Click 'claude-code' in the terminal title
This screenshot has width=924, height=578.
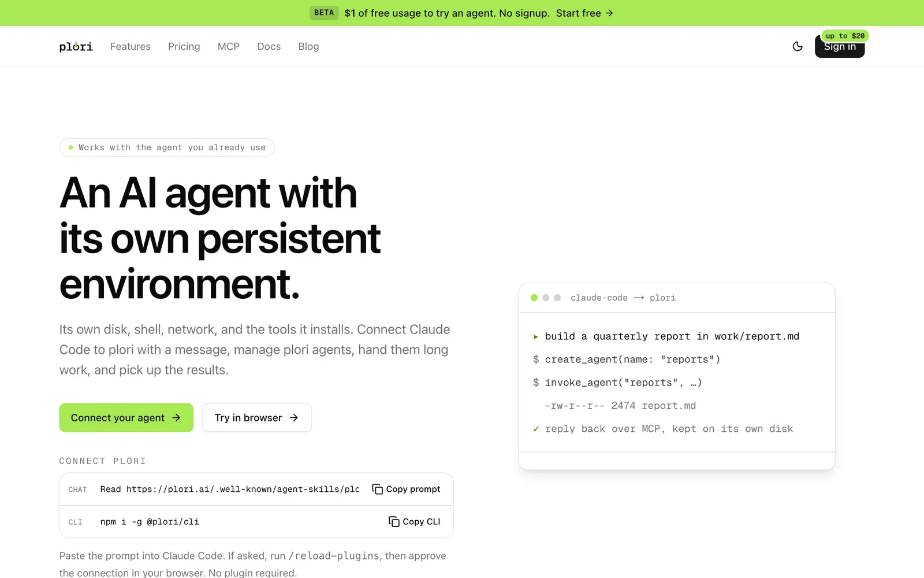(599, 298)
